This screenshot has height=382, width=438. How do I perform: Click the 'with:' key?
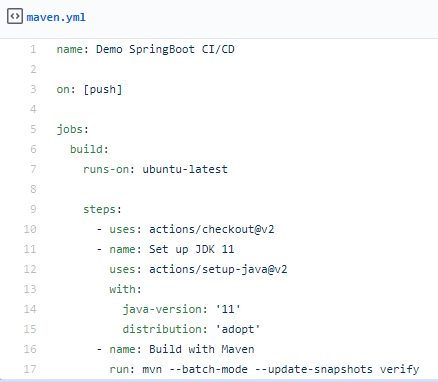tap(125, 289)
